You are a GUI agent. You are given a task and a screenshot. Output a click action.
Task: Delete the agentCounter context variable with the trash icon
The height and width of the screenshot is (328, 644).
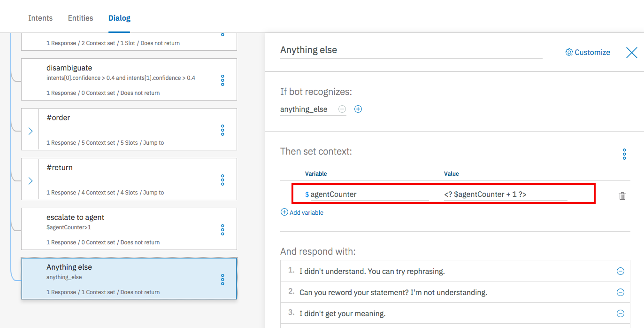click(x=622, y=195)
